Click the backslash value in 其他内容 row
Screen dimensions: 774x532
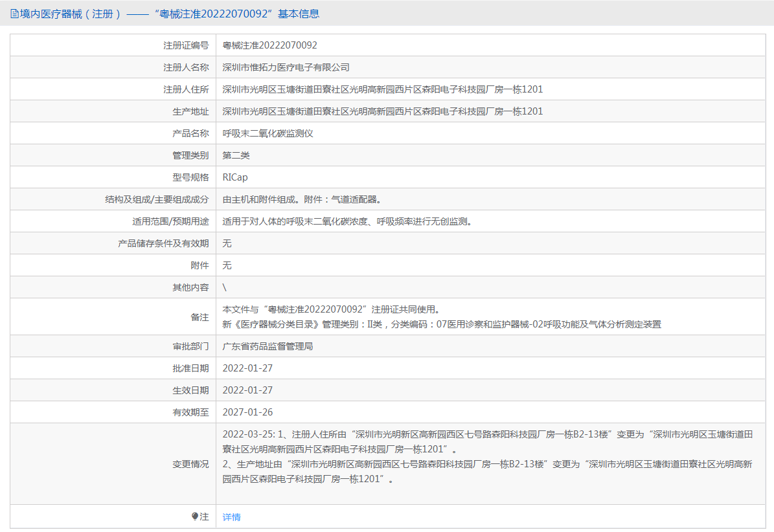[x=225, y=287]
